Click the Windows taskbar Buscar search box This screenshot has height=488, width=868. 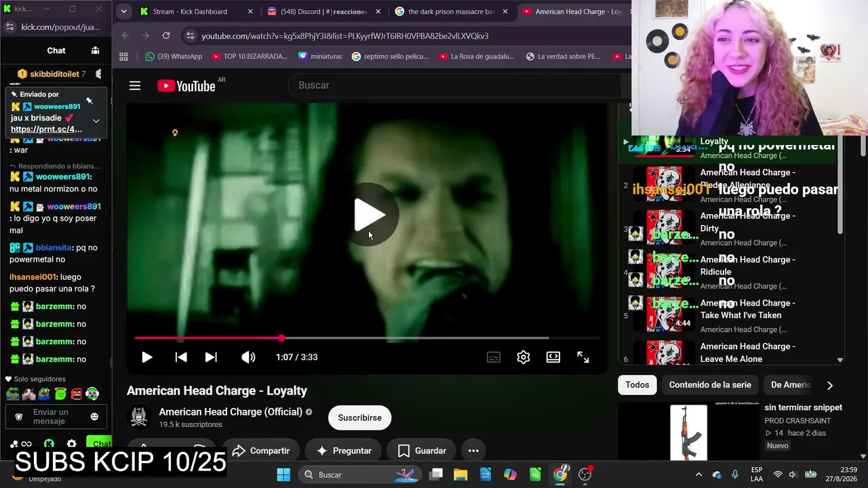point(361,474)
